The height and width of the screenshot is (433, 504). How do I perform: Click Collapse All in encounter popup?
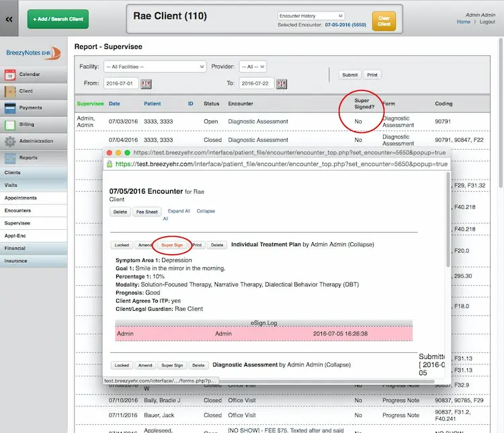point(206,211)
